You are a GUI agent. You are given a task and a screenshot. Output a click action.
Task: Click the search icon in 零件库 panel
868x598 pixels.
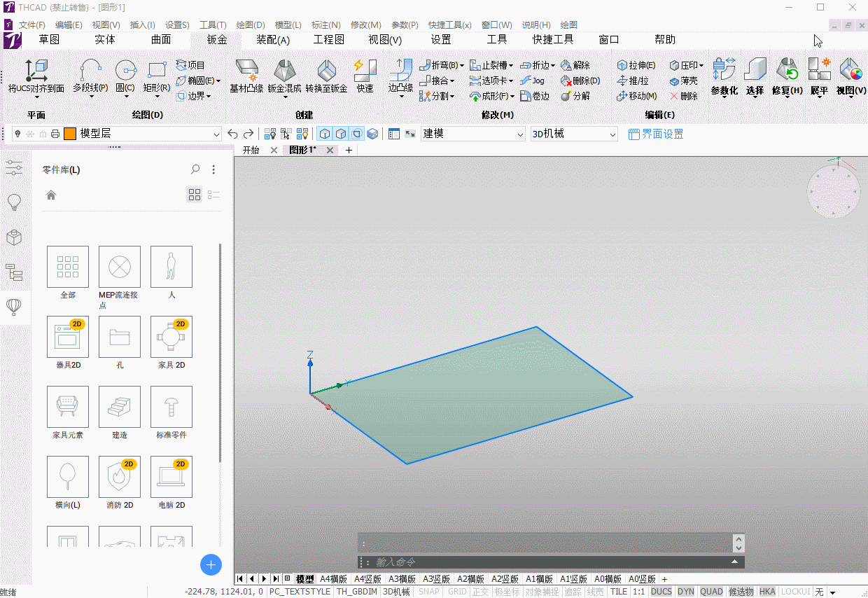[195, 169]
